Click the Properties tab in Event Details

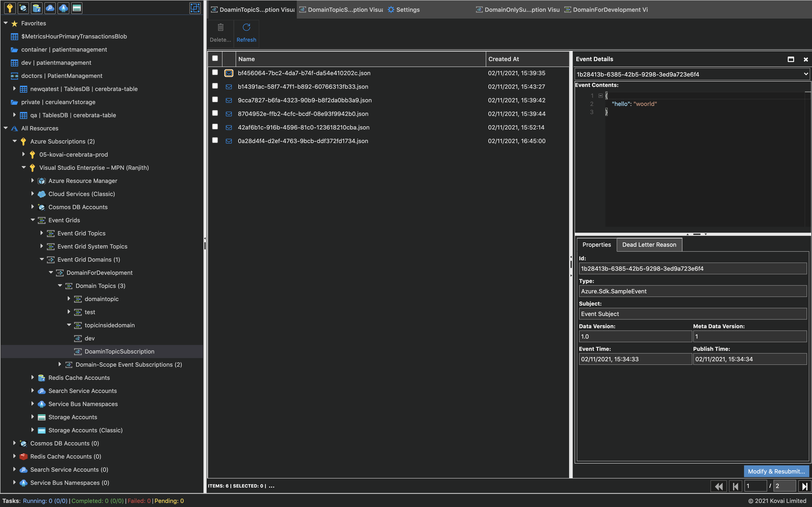click(597, 244)
